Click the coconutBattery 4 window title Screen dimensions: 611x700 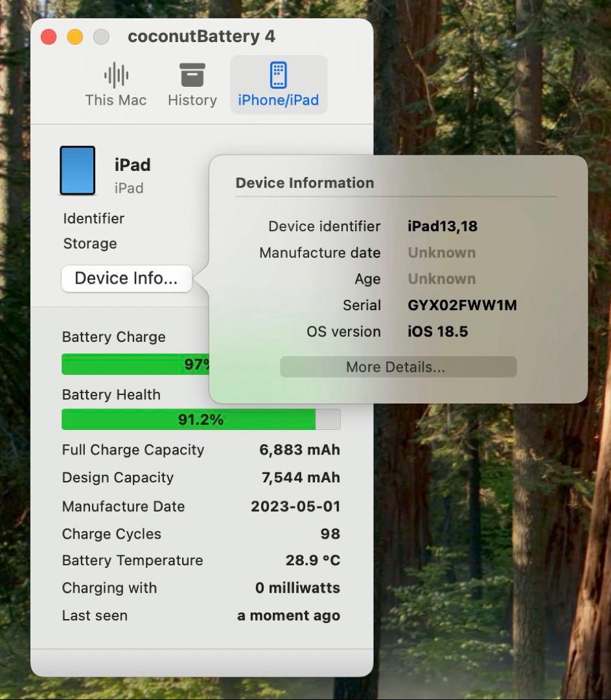[202, 36]
